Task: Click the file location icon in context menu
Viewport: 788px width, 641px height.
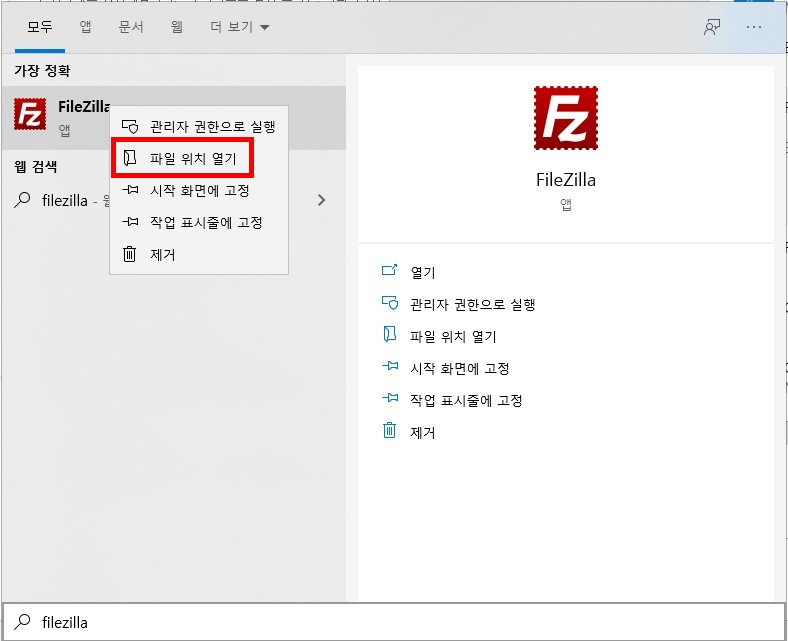Action: tap(130, 158)
